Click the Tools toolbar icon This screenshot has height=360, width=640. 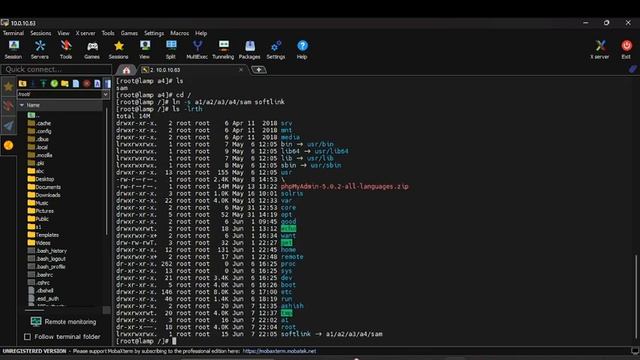coord(66,49)
